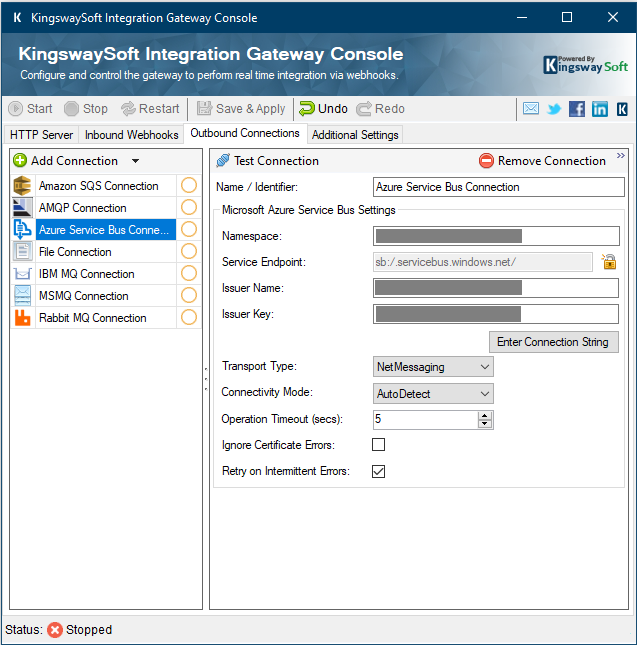Open the Connectivity Mode dropdown
637x645 pixels.
(x=433, y=394)
